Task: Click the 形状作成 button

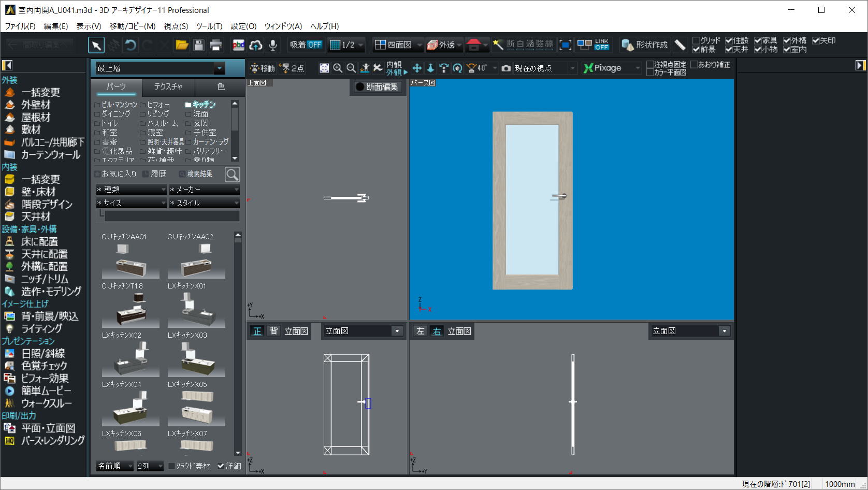Action: pos(645,45)
